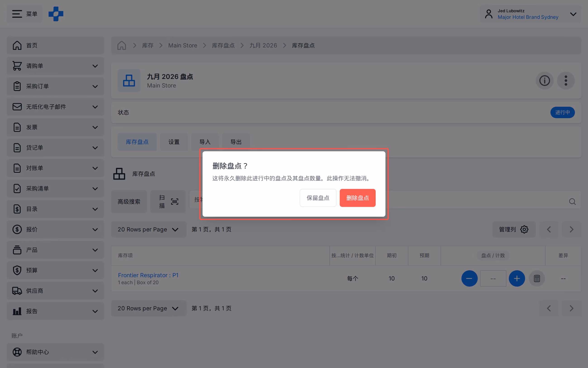
Task: Expand the 产品 sidebar section
Action: (55, 250)
